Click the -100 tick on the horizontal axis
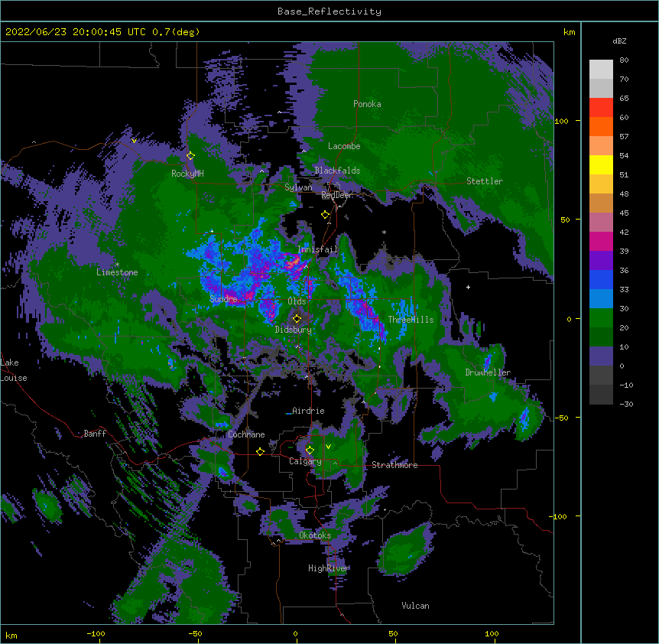This screenshot has width=659, height=644. tap(96, 633)
